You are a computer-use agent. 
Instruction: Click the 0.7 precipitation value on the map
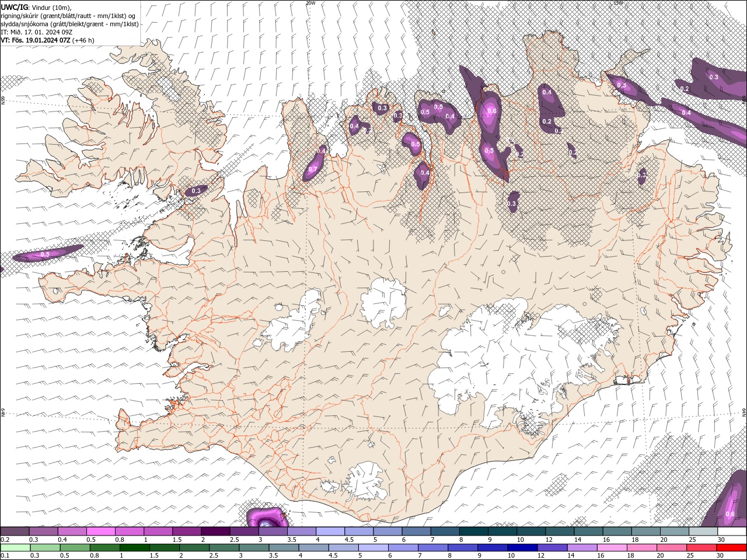[x=312, y=169]
